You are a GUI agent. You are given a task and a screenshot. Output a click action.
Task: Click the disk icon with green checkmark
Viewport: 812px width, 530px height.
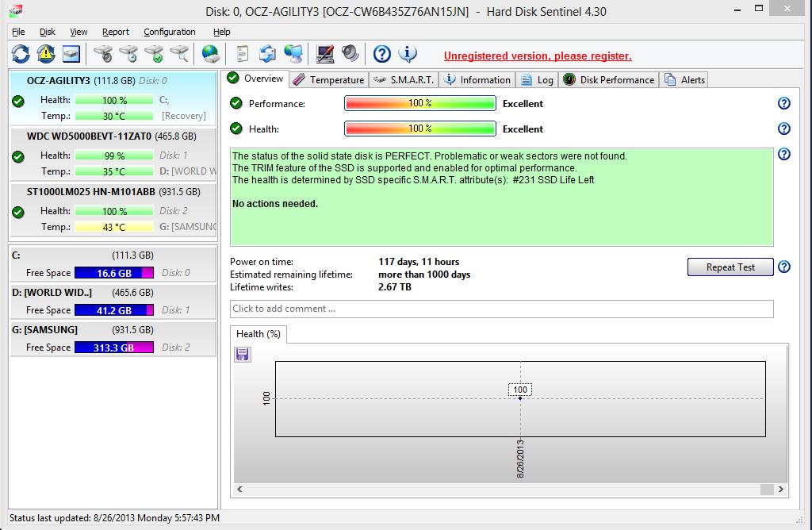(x=154, y=54)
